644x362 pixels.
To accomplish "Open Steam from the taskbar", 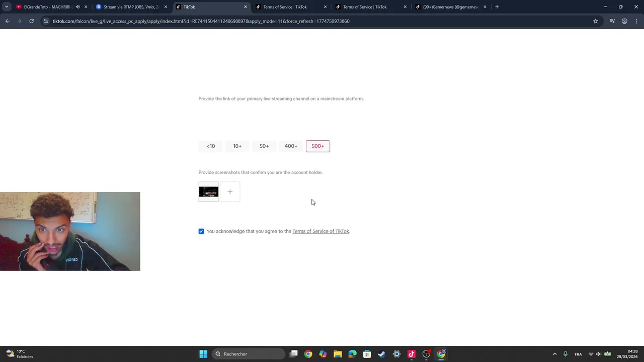I will [x=382, y=354].
